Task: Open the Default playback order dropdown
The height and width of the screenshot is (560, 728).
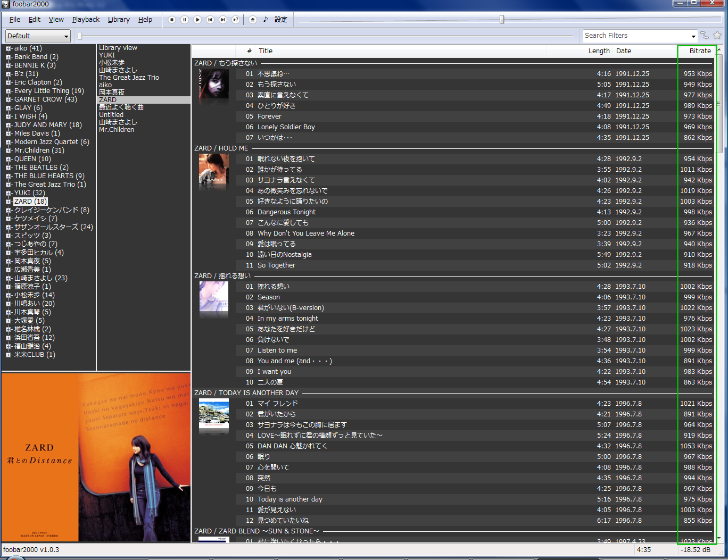Action: click(x=38, y=36)
